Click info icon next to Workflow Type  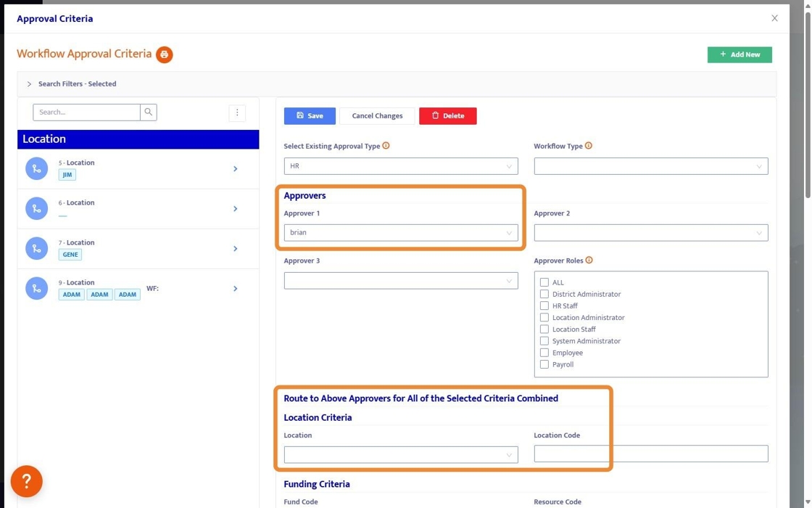pyautogui.click(x=588, y=146)
